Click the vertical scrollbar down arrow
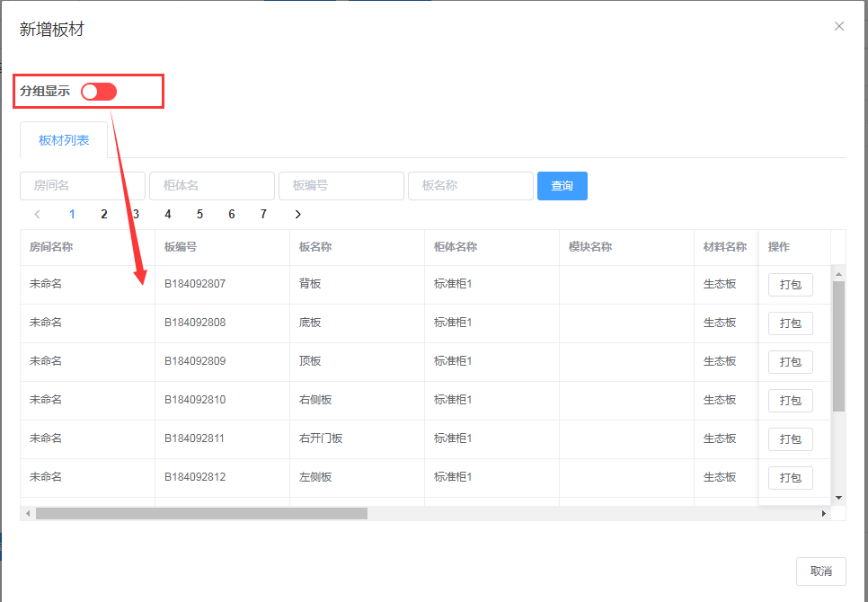 click(x=838, y=497)
